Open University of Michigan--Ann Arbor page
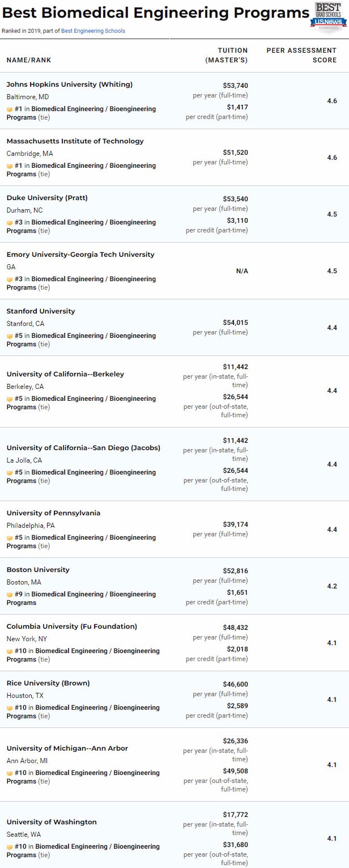 click(x=67, y=748)
